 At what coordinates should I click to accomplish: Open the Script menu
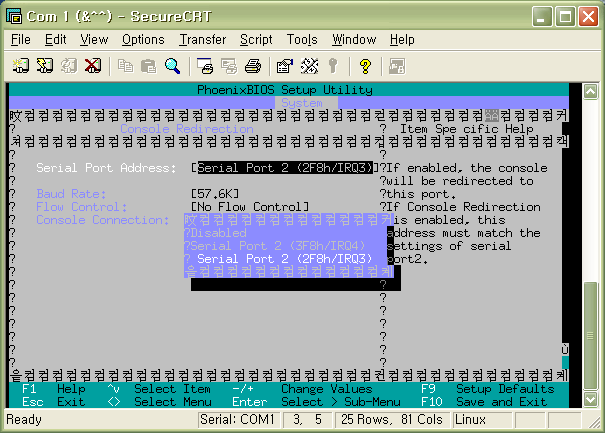point(256,39)
